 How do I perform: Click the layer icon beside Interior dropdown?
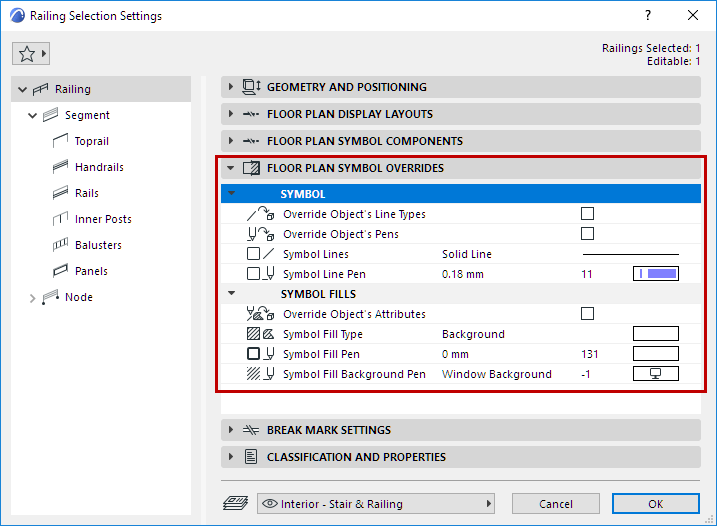click(x=236, y=504)
